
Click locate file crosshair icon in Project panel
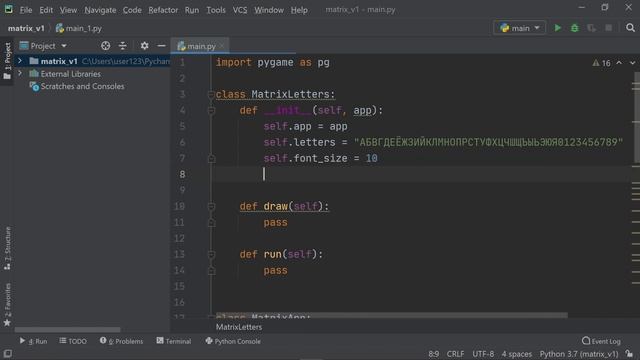click(105, 46)
